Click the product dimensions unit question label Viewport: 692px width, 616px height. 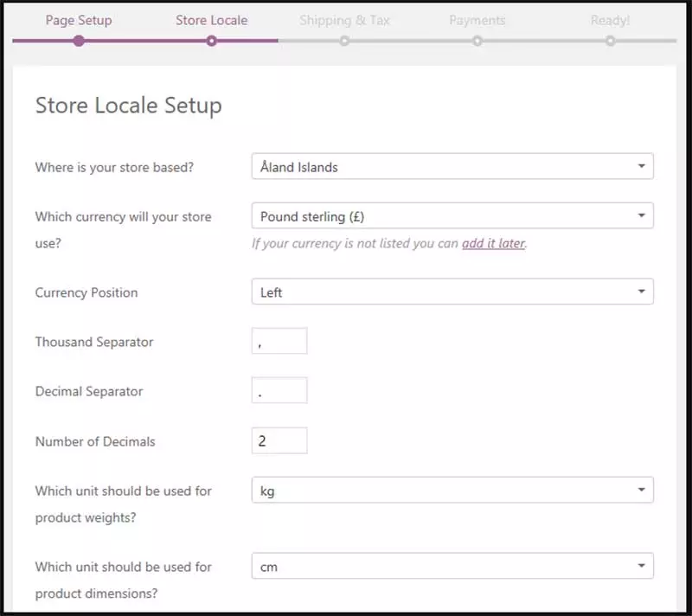tap(123, 581)
